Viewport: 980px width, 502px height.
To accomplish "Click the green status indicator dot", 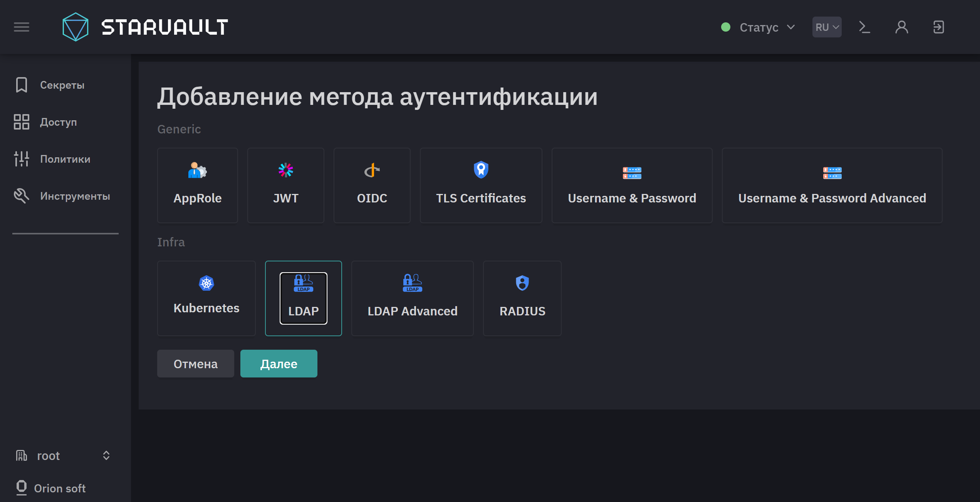I will pos(726,27).
